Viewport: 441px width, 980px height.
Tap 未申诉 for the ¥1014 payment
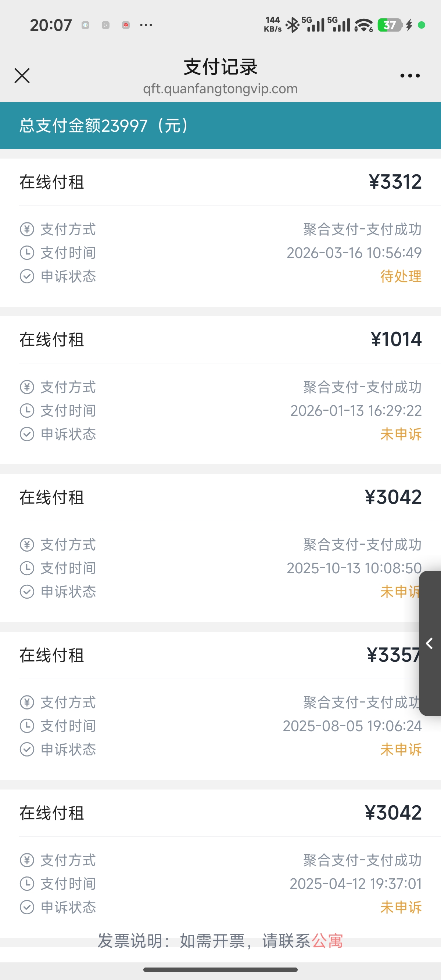click(x=401, y=434)
